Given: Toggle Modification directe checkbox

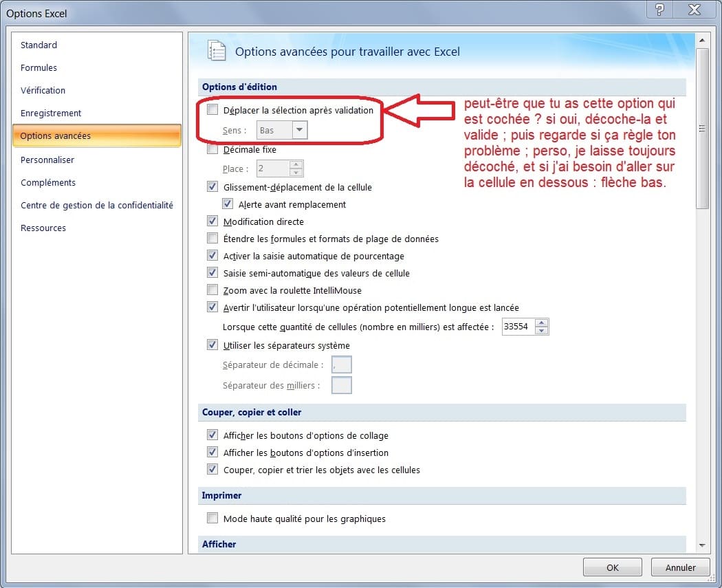Looking at the screenshot, I should tap(212, 221).
